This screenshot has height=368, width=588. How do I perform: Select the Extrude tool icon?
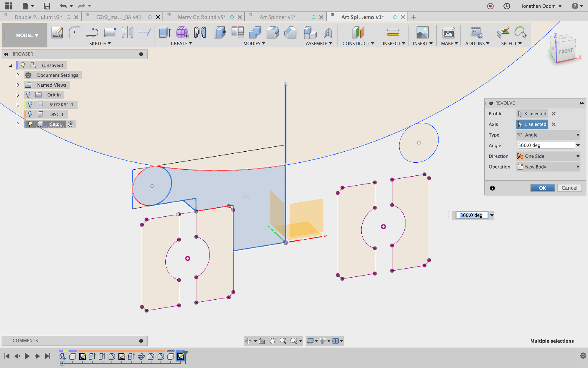(165, 33)
